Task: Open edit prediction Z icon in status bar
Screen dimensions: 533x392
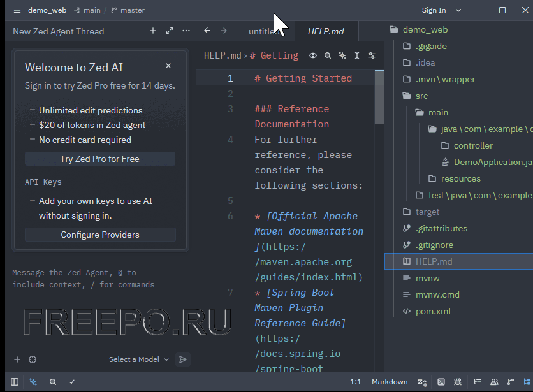Action: (x=422, y=382)
